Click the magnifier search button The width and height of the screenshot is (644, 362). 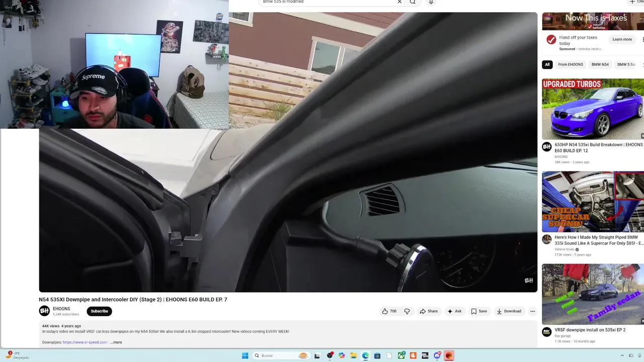coord(413,2)
